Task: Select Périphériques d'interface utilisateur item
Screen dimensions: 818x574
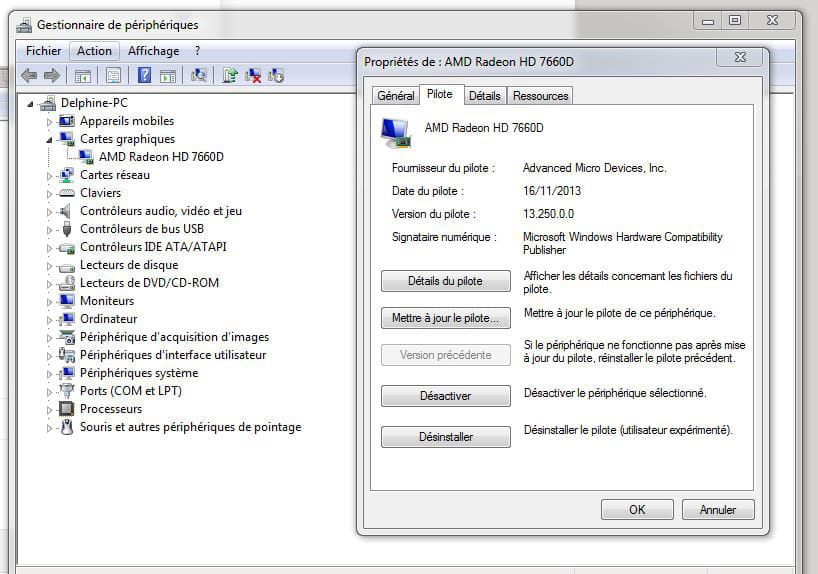Action: 173,355
